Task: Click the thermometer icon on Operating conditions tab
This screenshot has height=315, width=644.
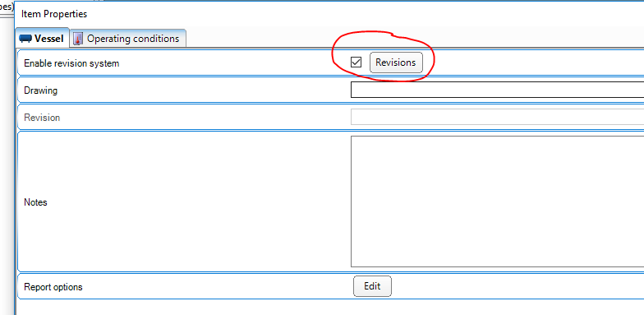Action: click(x=77, y=39)
